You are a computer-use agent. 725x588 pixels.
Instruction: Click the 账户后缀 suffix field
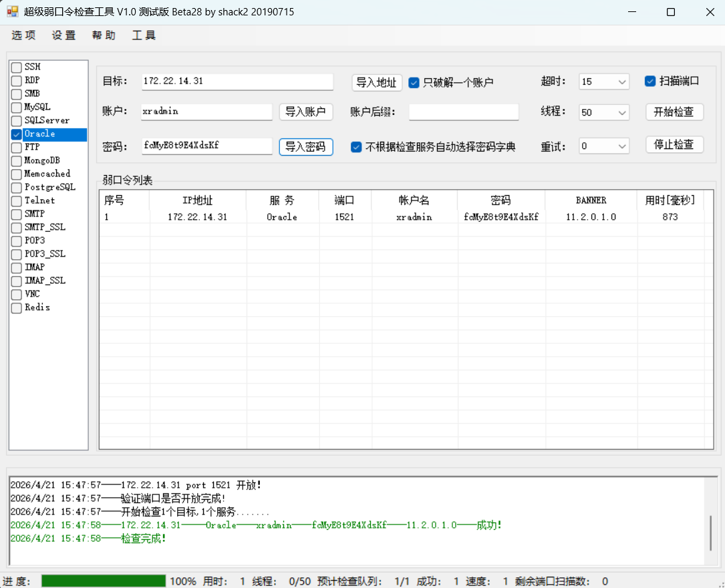tap(464, 112)
